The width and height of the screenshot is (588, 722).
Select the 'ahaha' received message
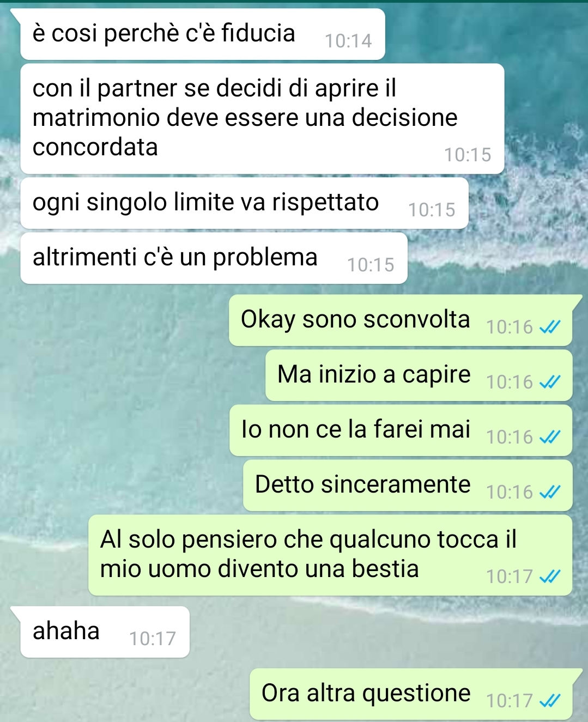coord(105,632)
